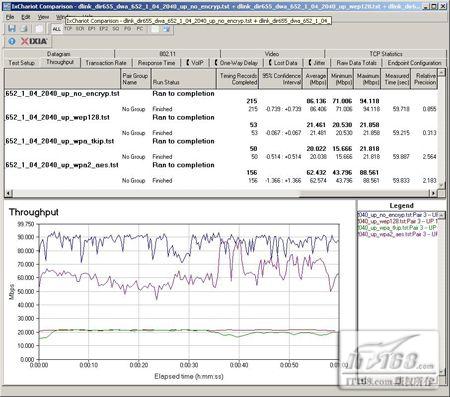
Task: Switch to the VoIP tab
Action: click(x=195, y=63)
